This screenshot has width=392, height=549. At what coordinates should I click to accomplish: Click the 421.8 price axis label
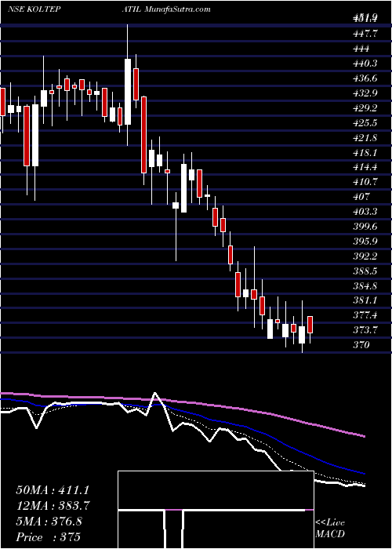click(365, 137)
